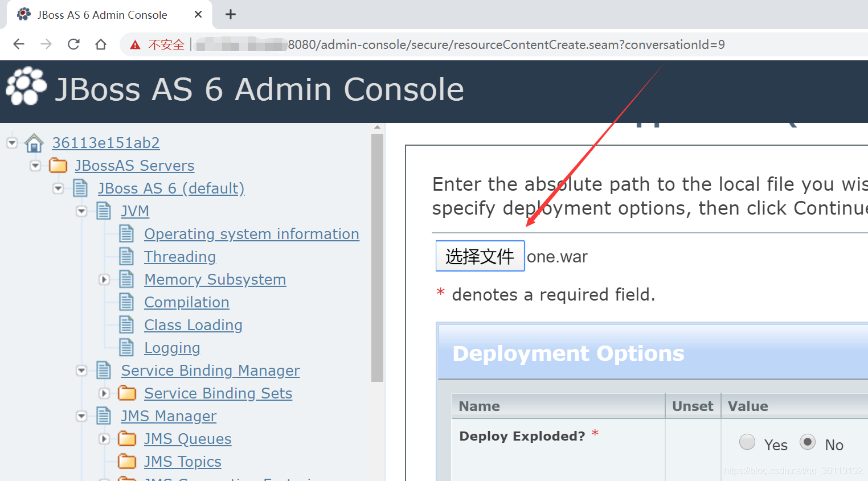Click the 选择文件 file chooser button

coord(480,256)
